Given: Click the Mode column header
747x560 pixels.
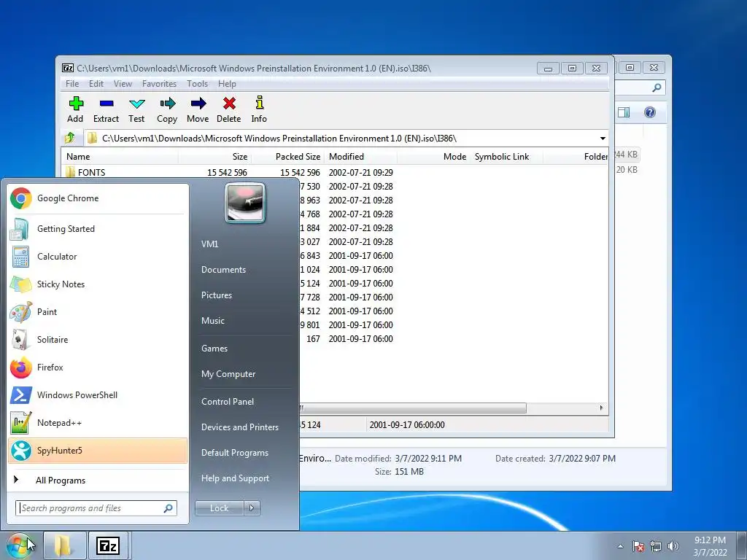Looking at the screenshot, I should (x=433, y=157).
